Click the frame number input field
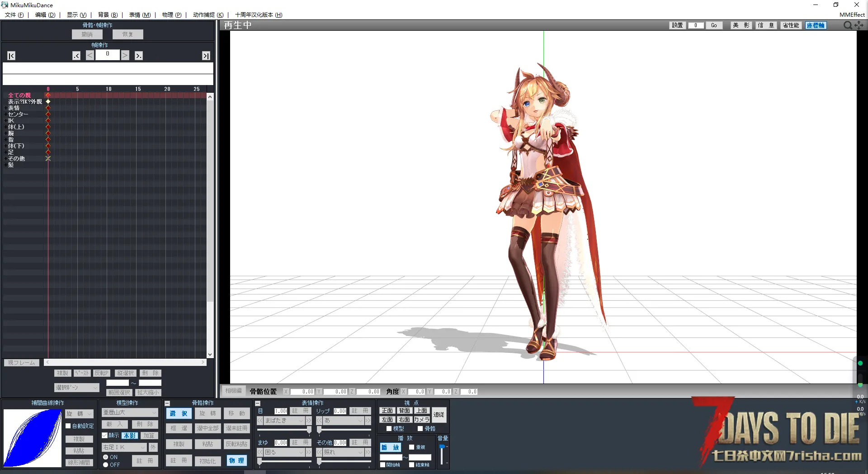This screenshot has width=868, height=474. [x=107, y=55]
